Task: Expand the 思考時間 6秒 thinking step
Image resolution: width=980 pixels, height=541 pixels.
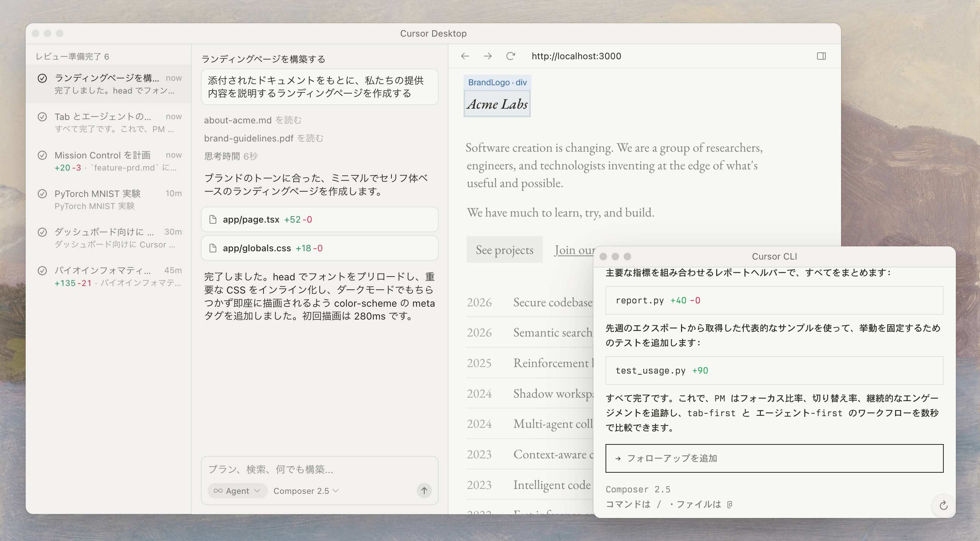Action: [x=231, y=156]
